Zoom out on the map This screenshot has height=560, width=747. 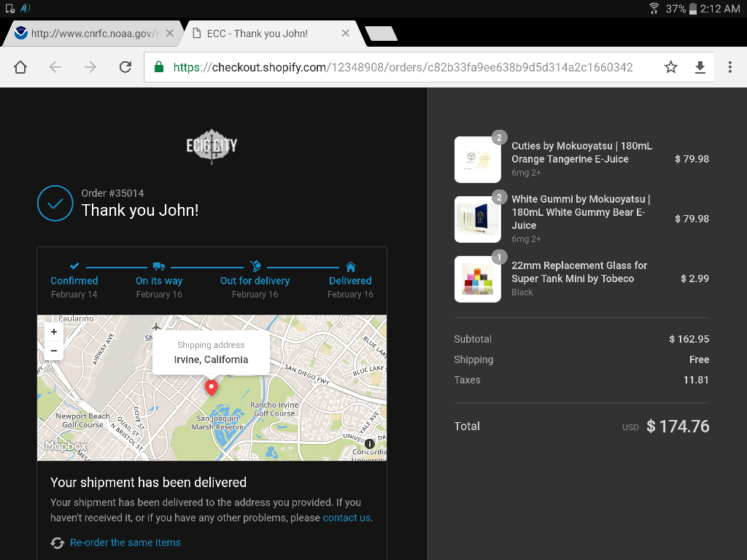pos(54,351)
